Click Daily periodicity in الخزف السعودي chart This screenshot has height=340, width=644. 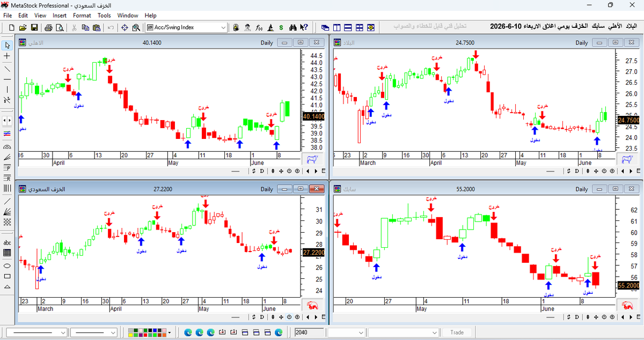(x=267, y=189)
